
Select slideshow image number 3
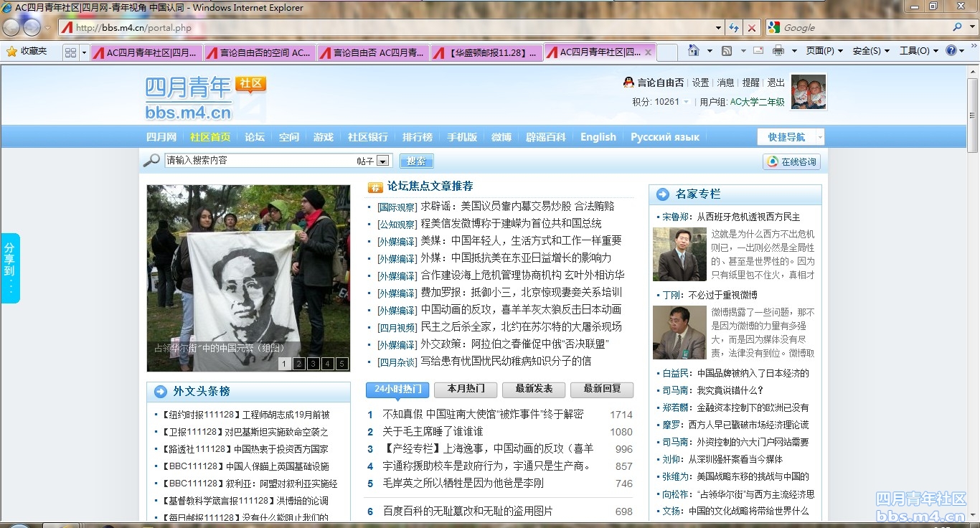point(313,364)
